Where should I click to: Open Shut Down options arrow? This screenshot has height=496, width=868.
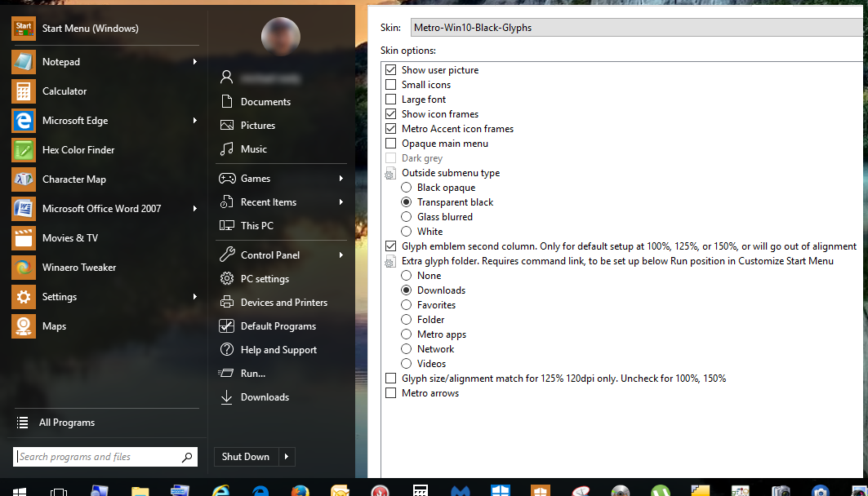point(286,457)
